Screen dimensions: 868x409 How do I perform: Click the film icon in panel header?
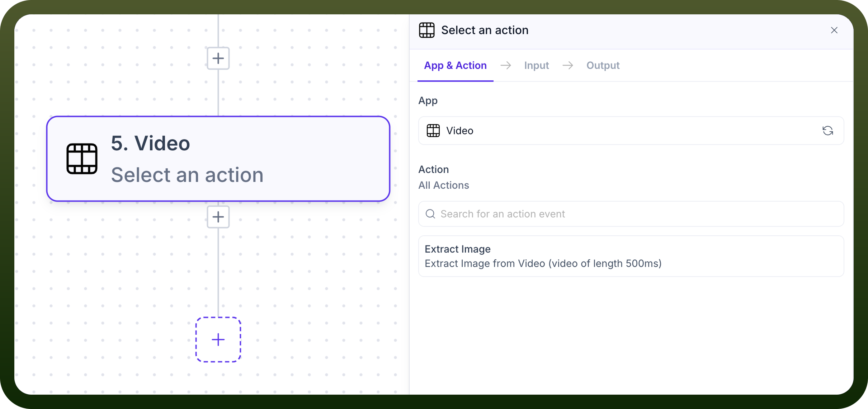427,30
